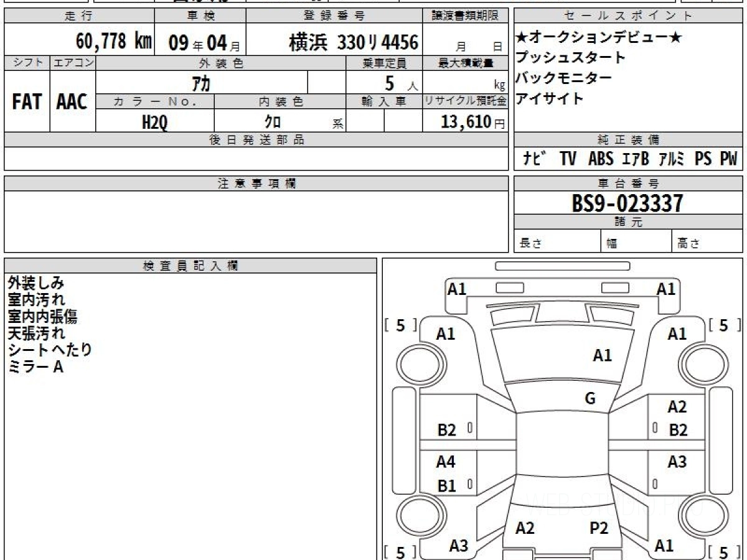Click inspector note 室内内張傷
This screenshot has width=747, height=560.
[43, 317]
